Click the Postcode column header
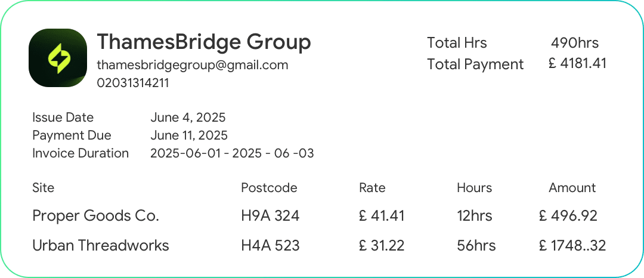The image size is (644, 278). (x=269, y=188)
